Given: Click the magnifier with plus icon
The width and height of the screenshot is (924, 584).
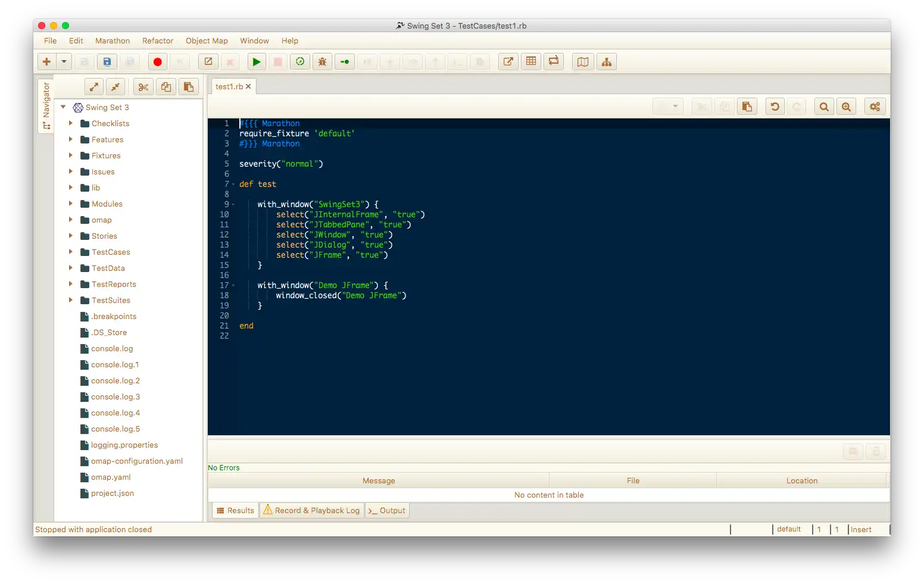Looking at the screenshot, I should coord(846,107).
